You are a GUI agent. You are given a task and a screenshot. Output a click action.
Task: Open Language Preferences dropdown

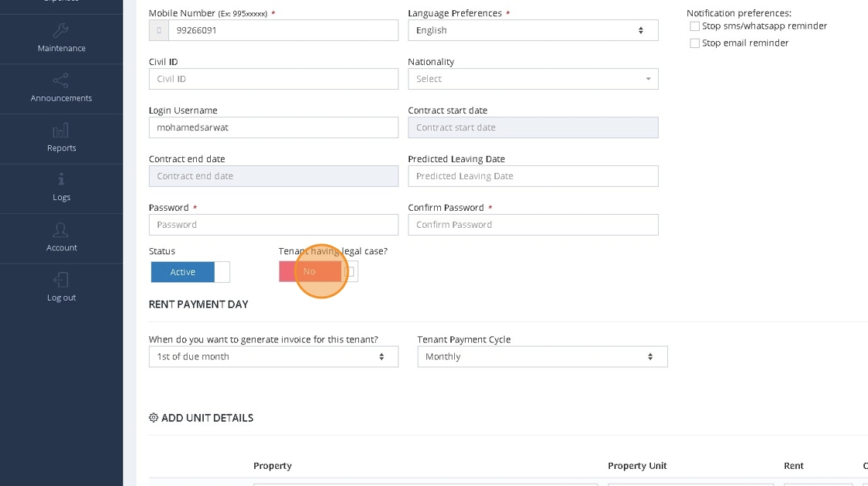532,30
